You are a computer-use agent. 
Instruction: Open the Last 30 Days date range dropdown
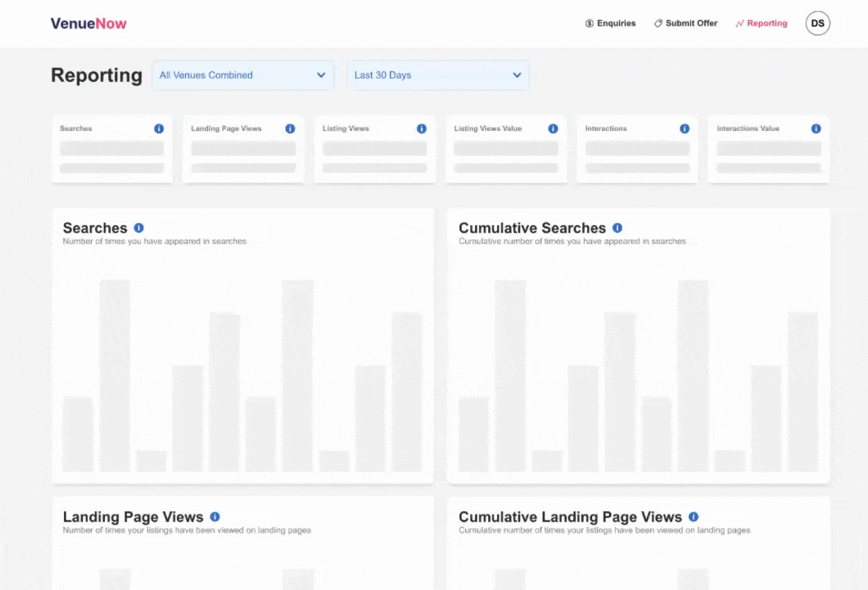(437, 75)
